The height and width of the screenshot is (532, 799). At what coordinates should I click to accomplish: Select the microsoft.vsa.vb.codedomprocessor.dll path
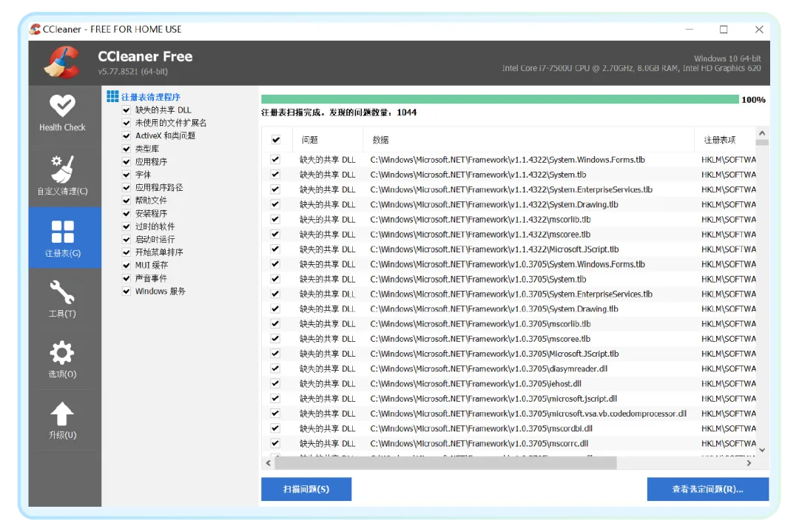pos(528,414)
